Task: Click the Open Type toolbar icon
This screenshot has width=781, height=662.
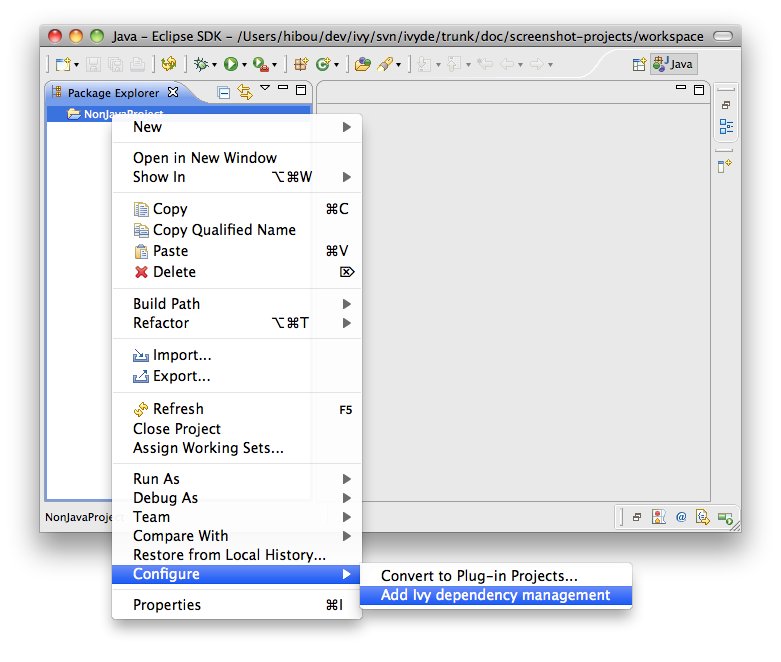Action: [363, 64]
